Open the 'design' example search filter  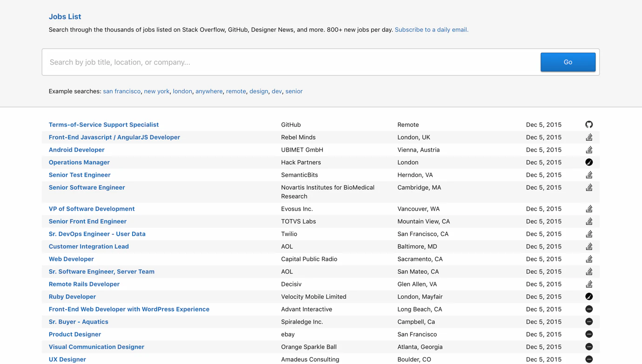point(259,91)
